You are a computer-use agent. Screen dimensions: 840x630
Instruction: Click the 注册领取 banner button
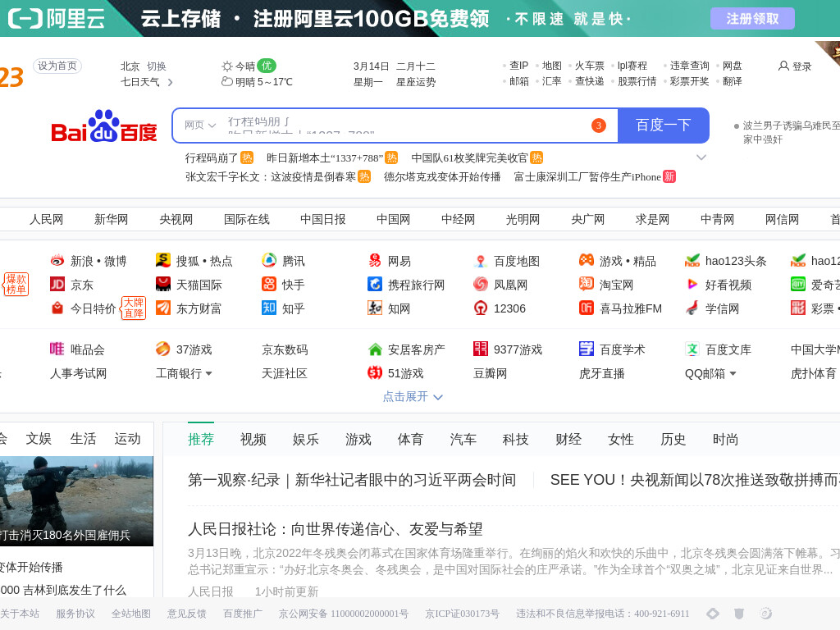pos(752,19)
